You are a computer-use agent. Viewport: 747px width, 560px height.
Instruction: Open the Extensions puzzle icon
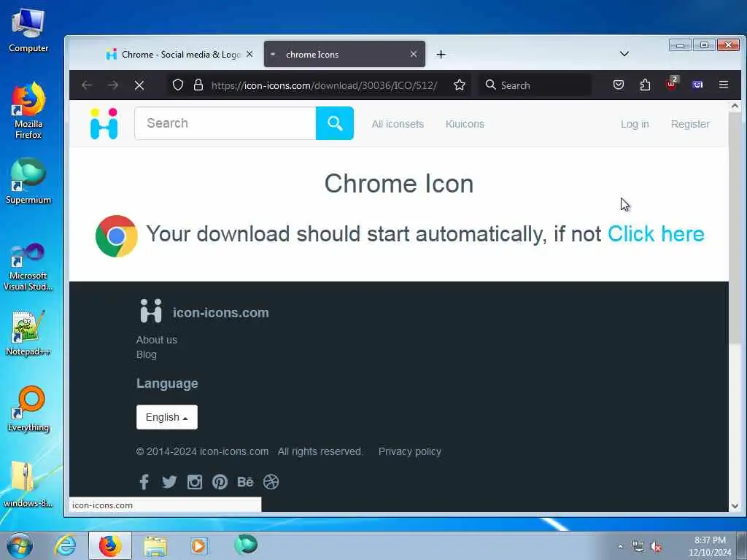pos(645,85)
